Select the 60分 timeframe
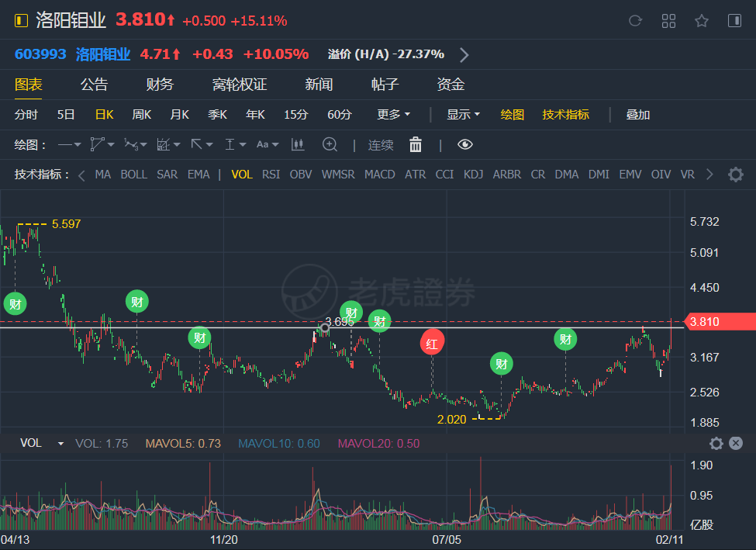The height and width of the screenshot is (550, 756). pyautogui.click(x=340, y=115)
